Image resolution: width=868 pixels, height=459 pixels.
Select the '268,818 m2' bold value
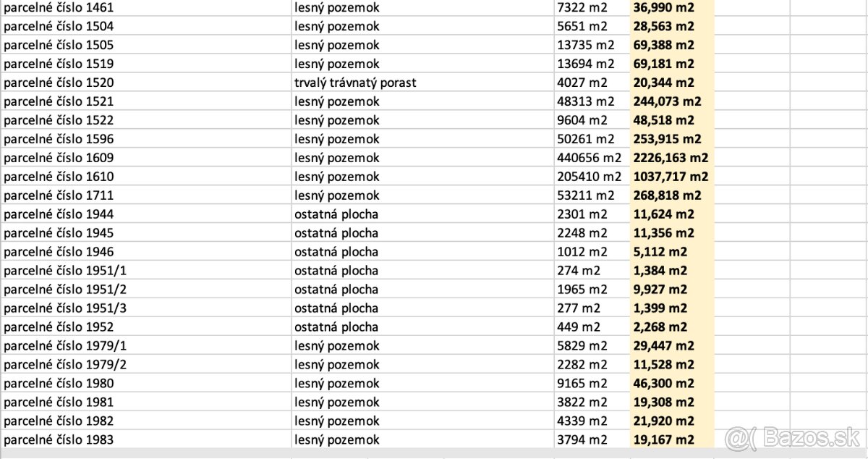(x=667, y=195)
